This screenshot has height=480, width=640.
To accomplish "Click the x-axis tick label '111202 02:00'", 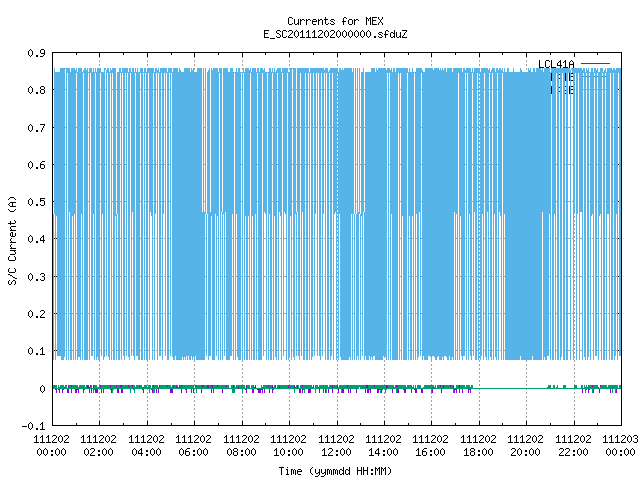I will click(x=98, y=446).
